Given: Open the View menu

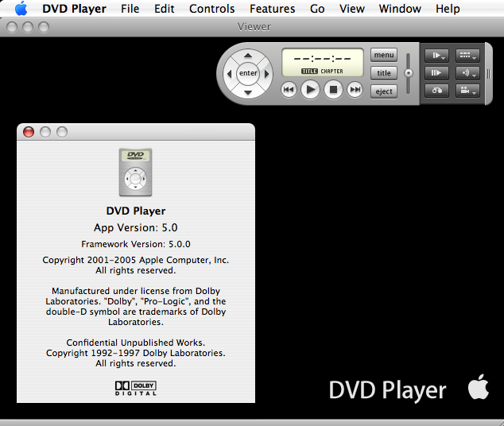Looking at the screenshot, I should pyautogui.click(x=352, y=9).
